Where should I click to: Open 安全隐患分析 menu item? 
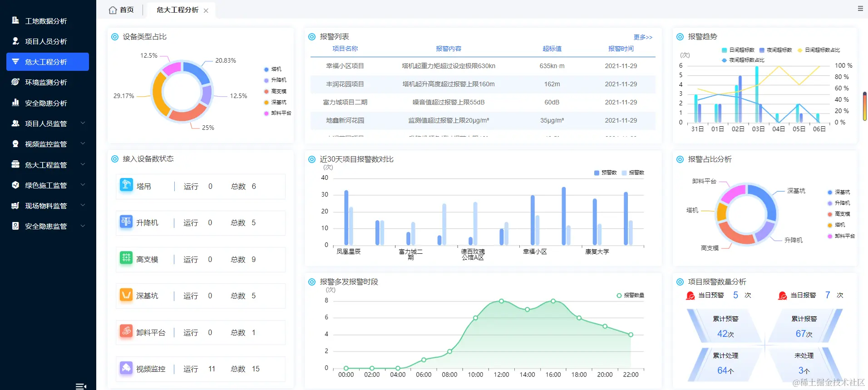pyautogui.click(x=48, y=103)
